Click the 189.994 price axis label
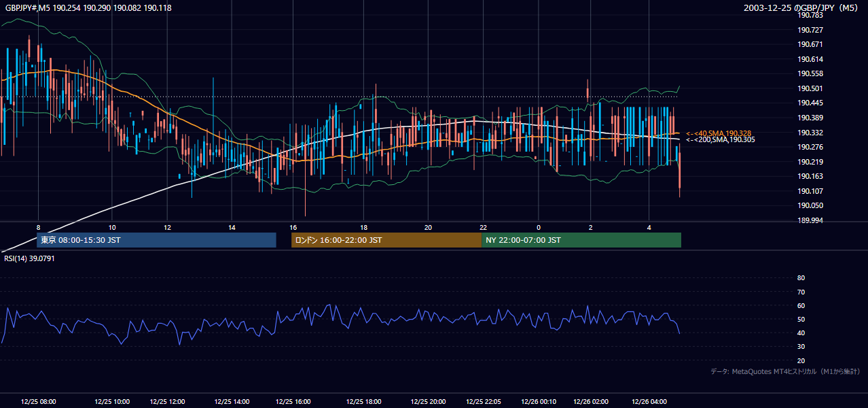The width and height of the screenshot is (868, 408). pyautogui.click(x=810, y=220)
